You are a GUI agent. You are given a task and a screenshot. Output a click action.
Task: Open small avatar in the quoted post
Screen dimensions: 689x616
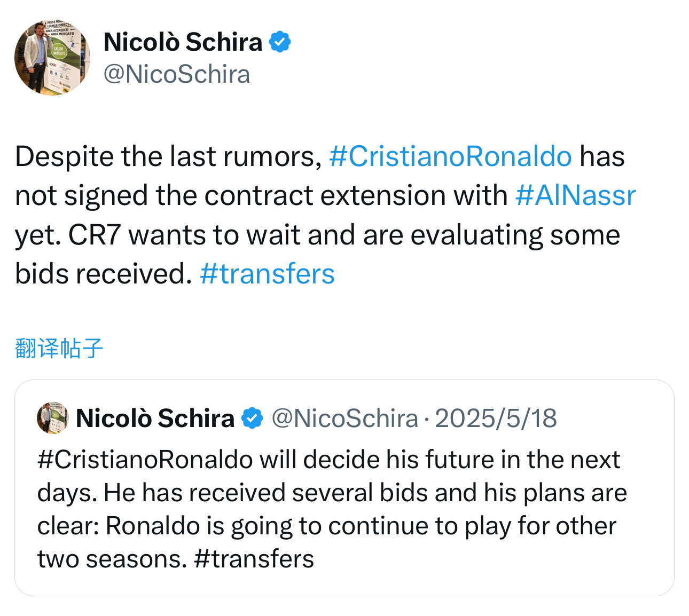click(52, 418)
